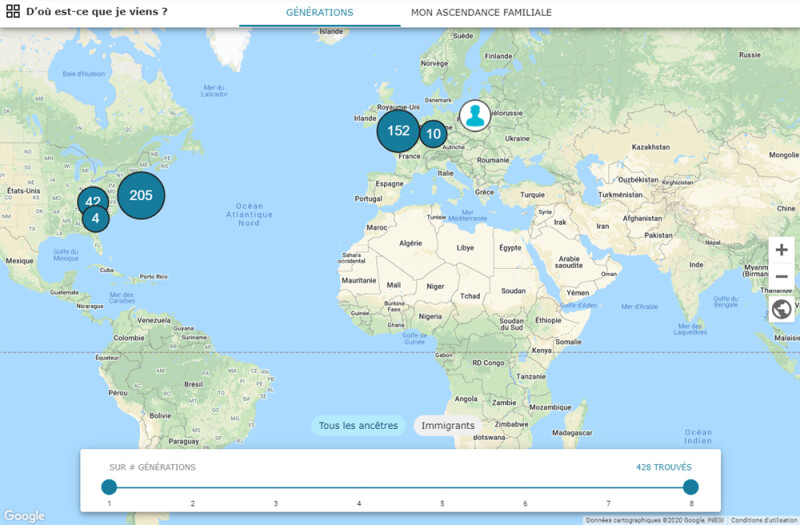Click the left generation slider handle
This screenshot has height=525, width=800.
(x=109, y=487)
